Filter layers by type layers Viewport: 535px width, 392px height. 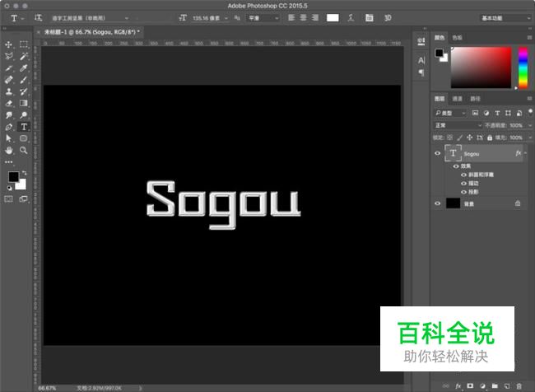pyautogui.click(x=497, y=113)
